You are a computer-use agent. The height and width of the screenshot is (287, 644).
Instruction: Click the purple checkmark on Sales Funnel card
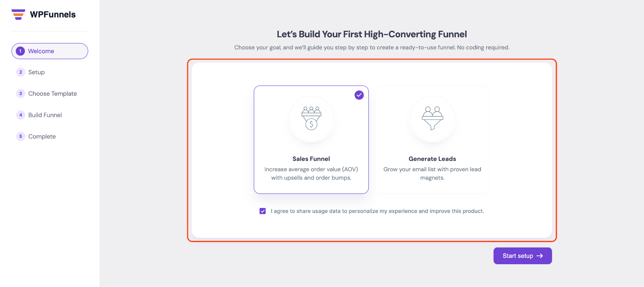(x=359, y=95)
